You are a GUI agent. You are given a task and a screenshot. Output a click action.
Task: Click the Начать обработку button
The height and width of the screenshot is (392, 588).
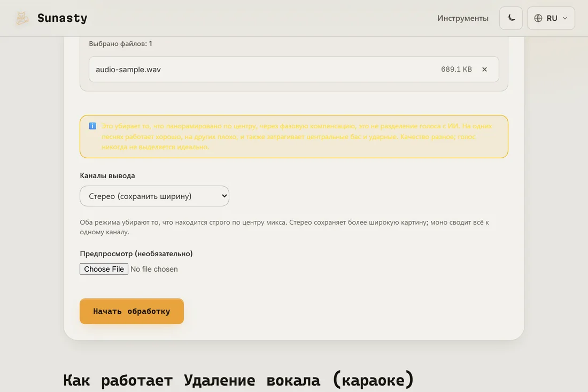131,311
